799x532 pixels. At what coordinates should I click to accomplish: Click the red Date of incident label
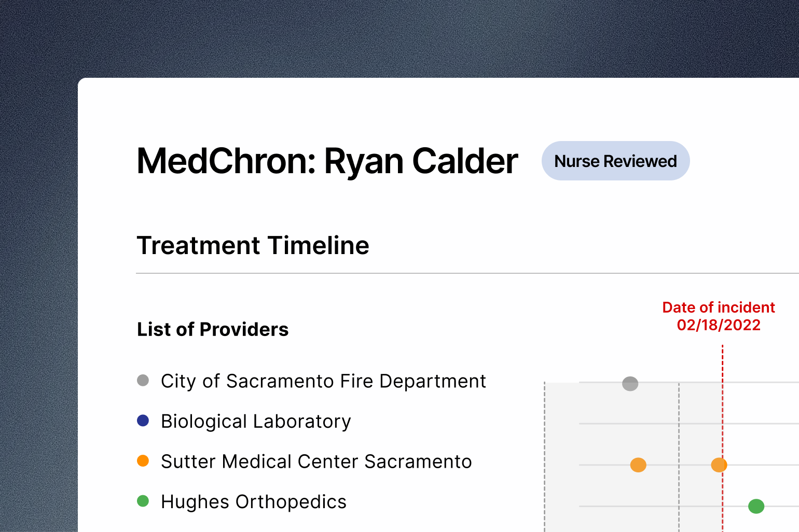pos(719,307)
